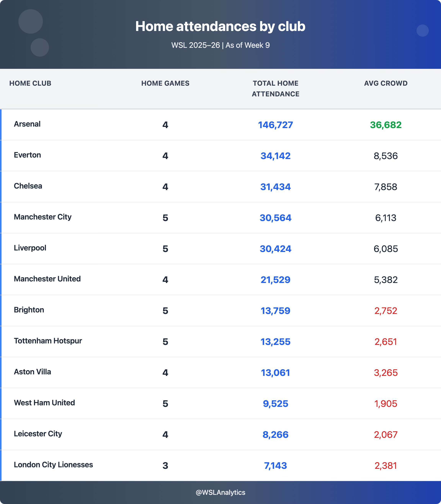Click Brighton's red average crowd 2,752
The width and height of the screenshot is (441, 504).
pos(386,311)
